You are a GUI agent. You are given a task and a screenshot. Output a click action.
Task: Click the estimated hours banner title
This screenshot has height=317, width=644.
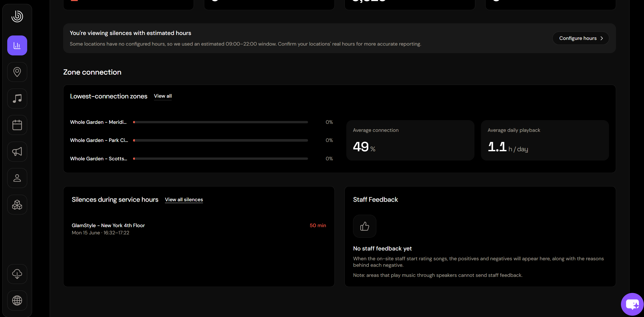pyautogui.click(x=130, y=33)
